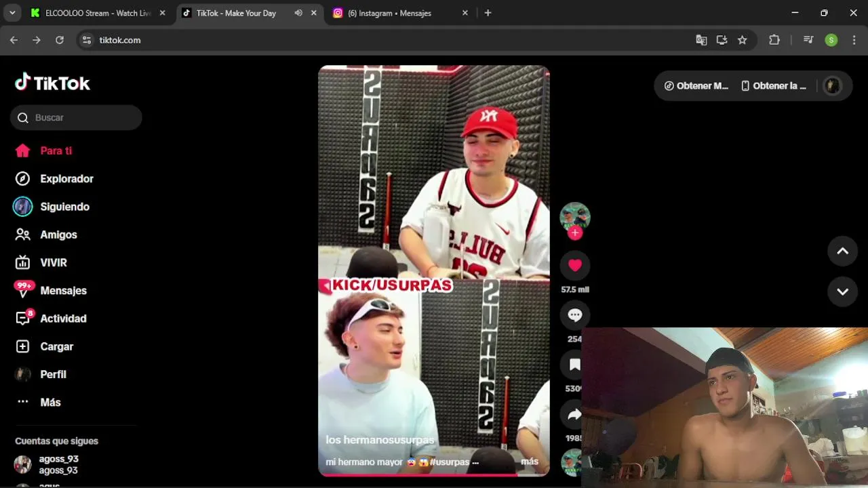Image resolution: width=868 pixels, height=488 pixels.
Task: Bookmark this page with star
Action: click(743, 40)
